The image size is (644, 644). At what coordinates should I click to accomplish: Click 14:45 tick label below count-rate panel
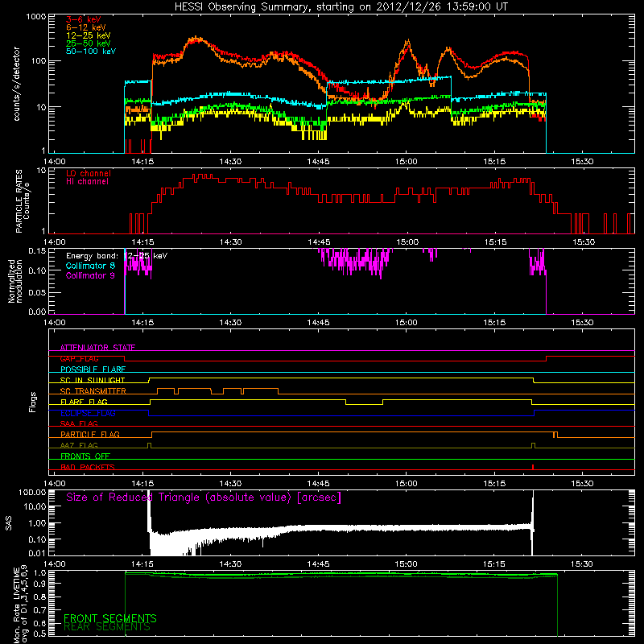(x=318, y=162)
